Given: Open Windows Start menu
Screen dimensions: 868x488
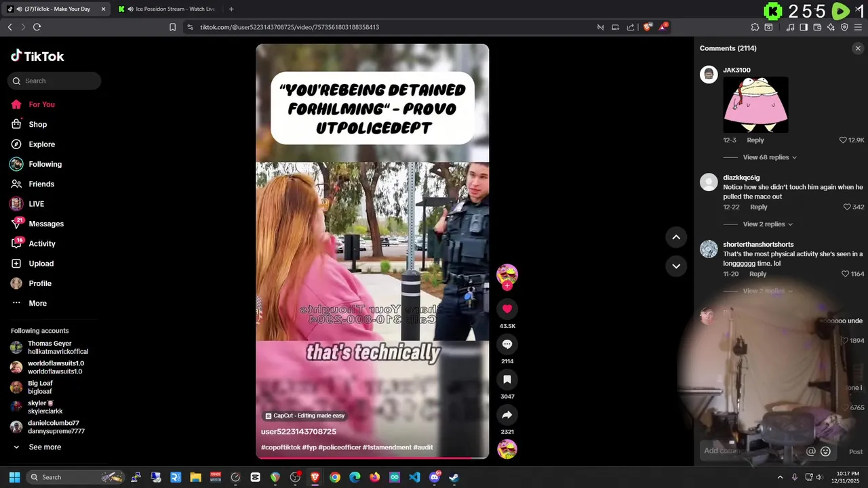Looking at the screenshot, I should pyautogui.click(x=14, y=477).
